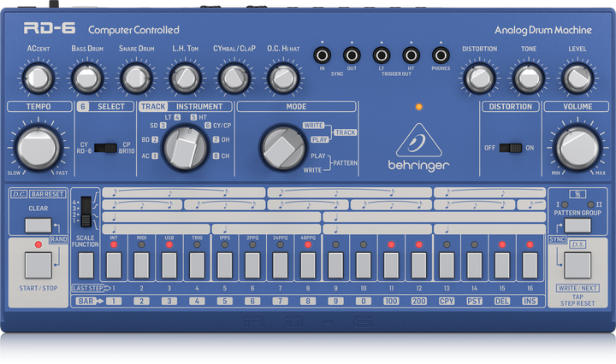This screenshot has height=364, width=616.
Task: Click step 7 24PPQ button
Action: pyautogui.click(x=280, y=266)
